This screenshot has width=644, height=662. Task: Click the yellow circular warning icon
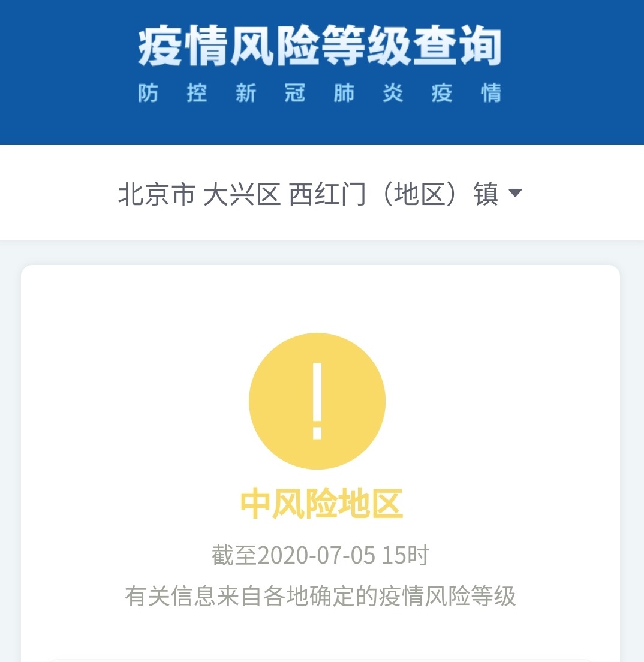pos(317,401)
